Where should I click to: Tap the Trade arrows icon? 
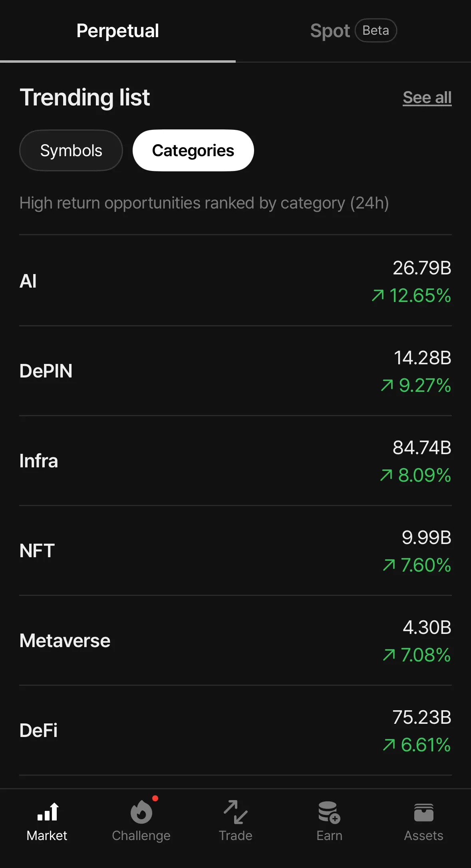(235, 812)
